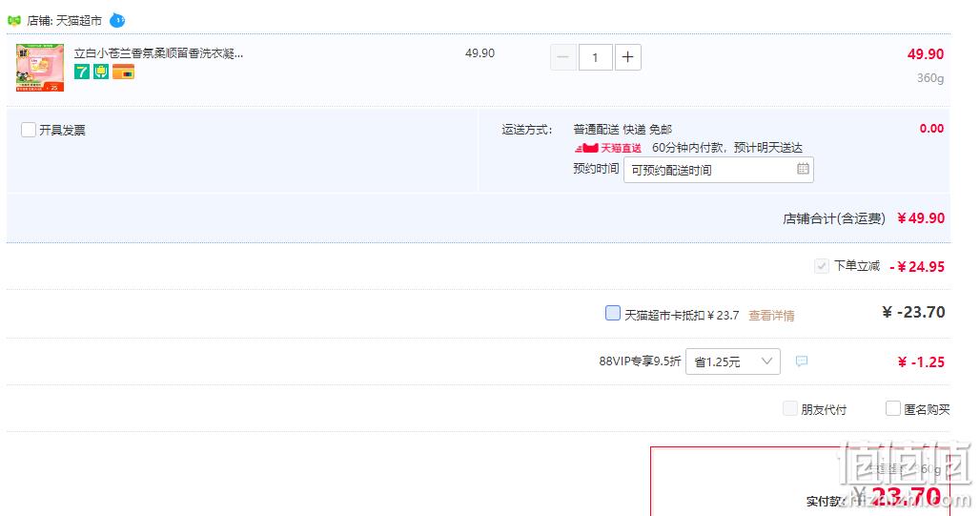Click the orange credit card icon under product title
The image size is (980, 516).
123,72
